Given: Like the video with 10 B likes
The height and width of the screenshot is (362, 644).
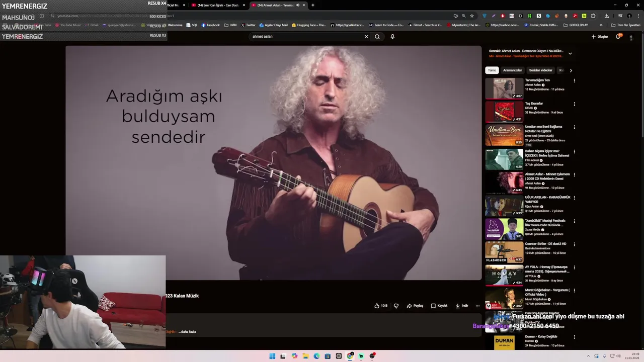Looking at the screenshot, I should [x=381, y=306].
